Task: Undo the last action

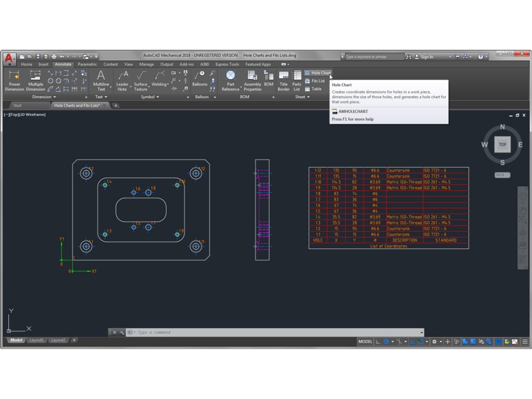Action: coord(62,57)
